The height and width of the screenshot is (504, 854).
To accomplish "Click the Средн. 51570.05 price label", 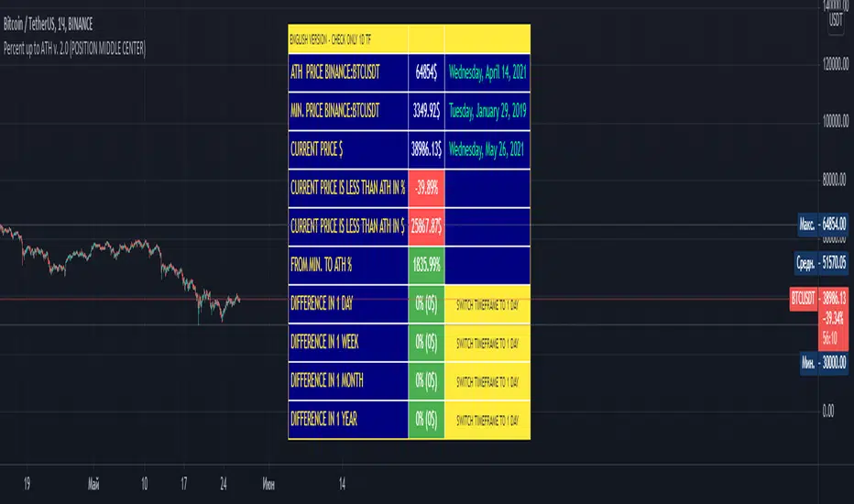I will click(x=823, y=262).
